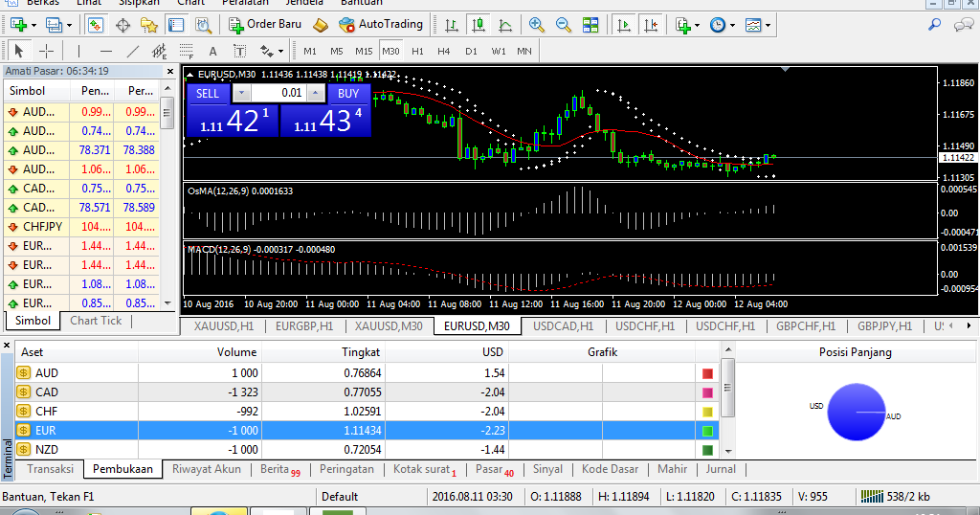
Task: Select the CHFJPY row in Market Watch
Action: click(x=81, y=227)
